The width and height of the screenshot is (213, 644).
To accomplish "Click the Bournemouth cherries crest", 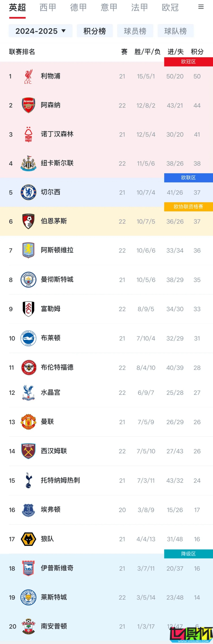I will point(28,221).
